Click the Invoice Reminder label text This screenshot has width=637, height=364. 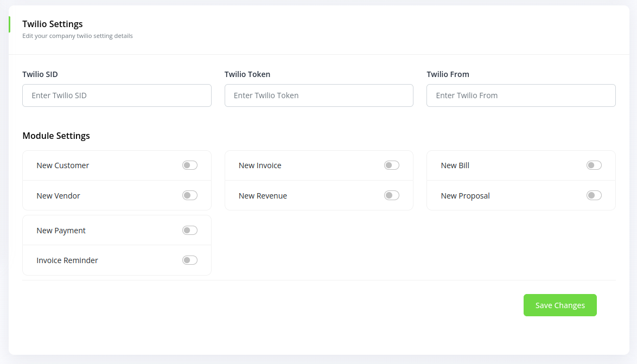coord(67,260)
